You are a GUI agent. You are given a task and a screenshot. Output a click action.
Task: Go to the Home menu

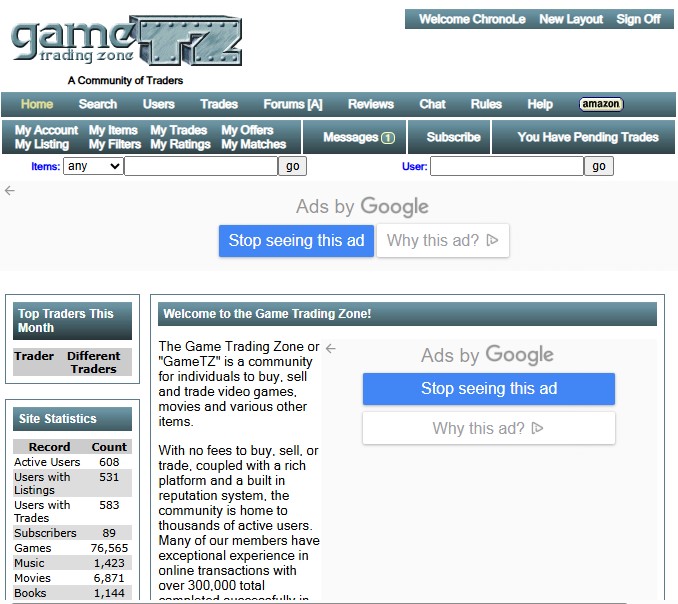tap(37, 104)
